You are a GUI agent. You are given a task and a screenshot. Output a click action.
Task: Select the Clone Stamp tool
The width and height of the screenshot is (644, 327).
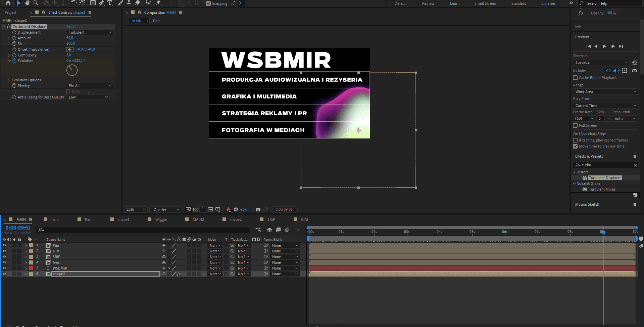click(x=129, y=3)
